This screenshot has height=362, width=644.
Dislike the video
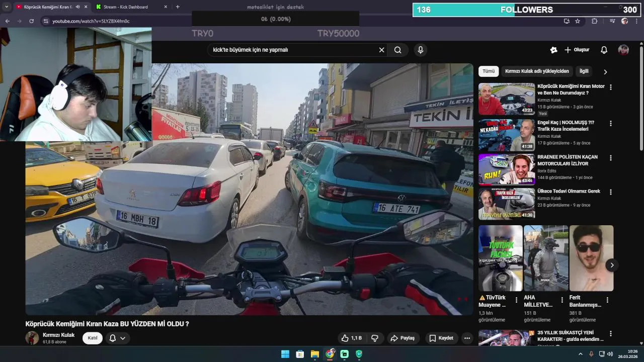pyautogui.click(x=374, y=338)
